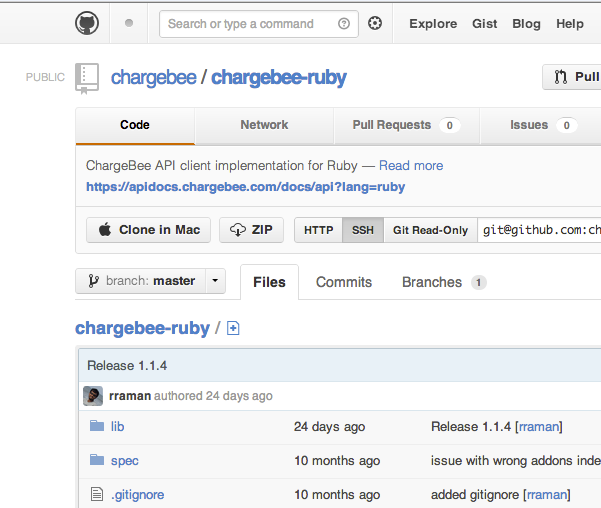Click the Release 1.1.4 message in lib row
Image resolution: width=601 pixels, height=508 pixels.
pos(471,427)
